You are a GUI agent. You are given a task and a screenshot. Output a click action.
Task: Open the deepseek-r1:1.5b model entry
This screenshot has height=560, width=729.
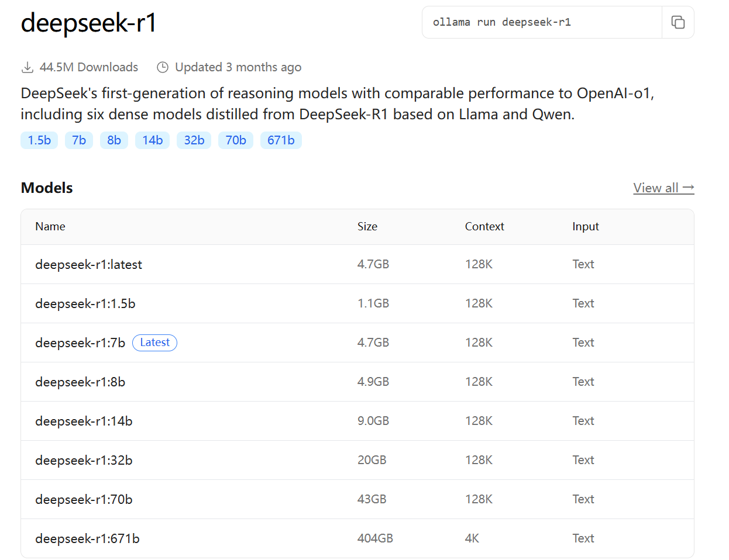pos(85,303)
